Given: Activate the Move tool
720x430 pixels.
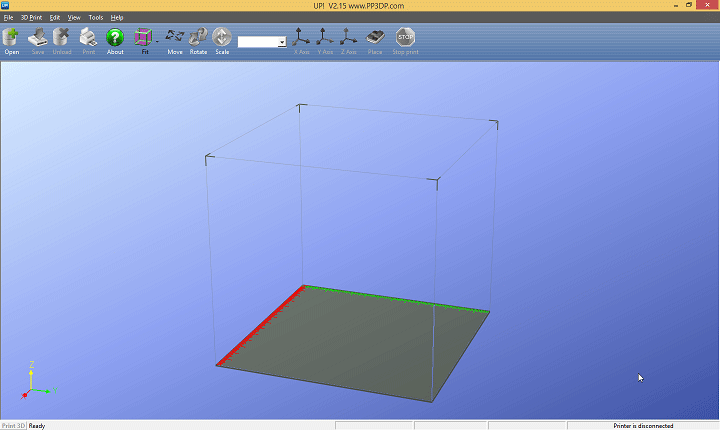Looking at the screenshot, I should click(x=175, y=40).
